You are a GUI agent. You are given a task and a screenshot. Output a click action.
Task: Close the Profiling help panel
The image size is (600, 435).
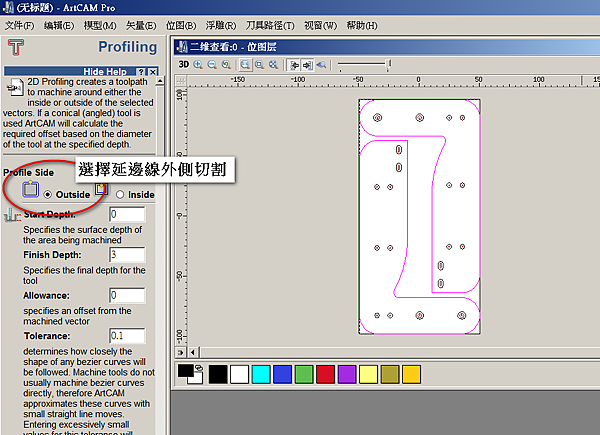(153, 72)
